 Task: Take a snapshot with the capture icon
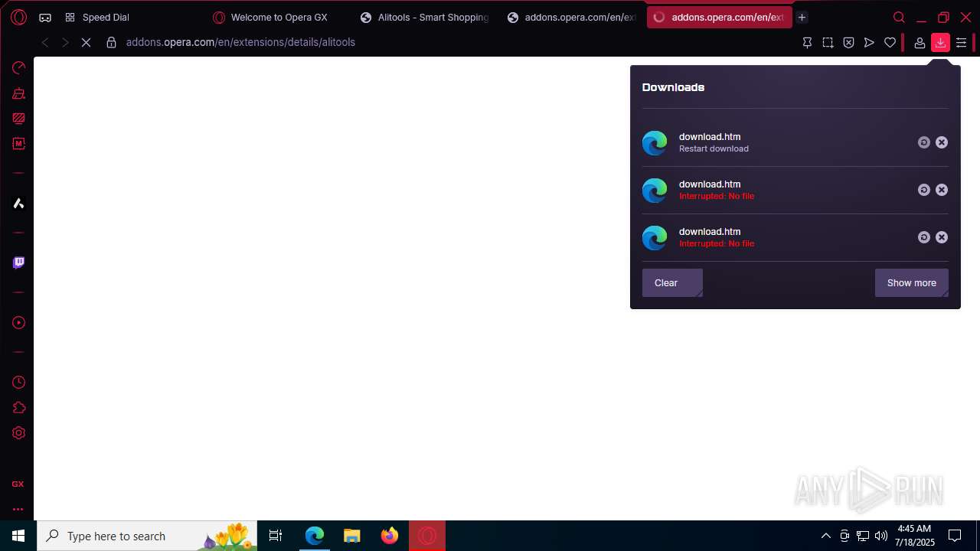coord(828,43)
